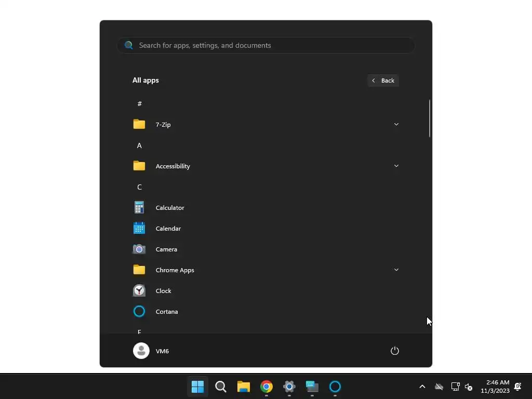Show hidden tray icons chevron

click(x=422, y=387)
